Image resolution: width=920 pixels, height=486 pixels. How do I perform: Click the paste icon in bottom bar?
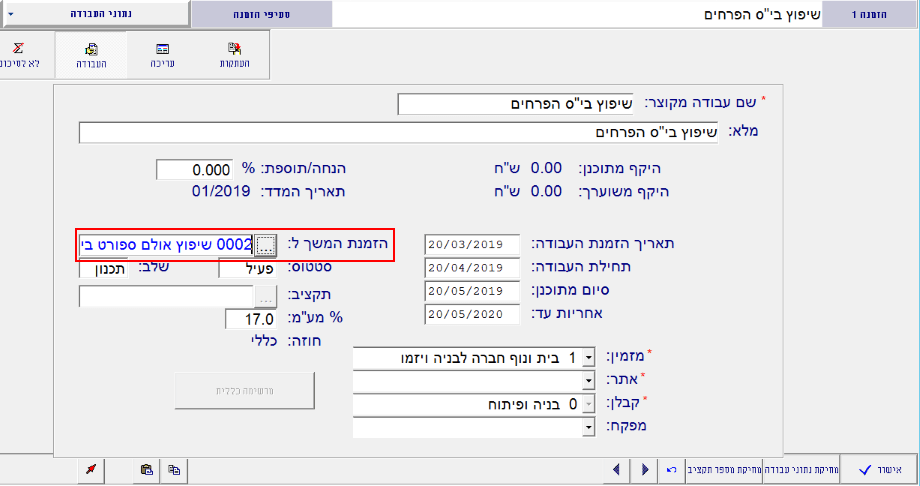[x=146, y=469]
